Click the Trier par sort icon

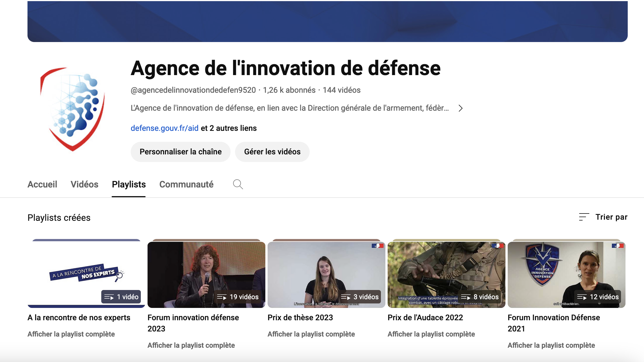[584, 217]
